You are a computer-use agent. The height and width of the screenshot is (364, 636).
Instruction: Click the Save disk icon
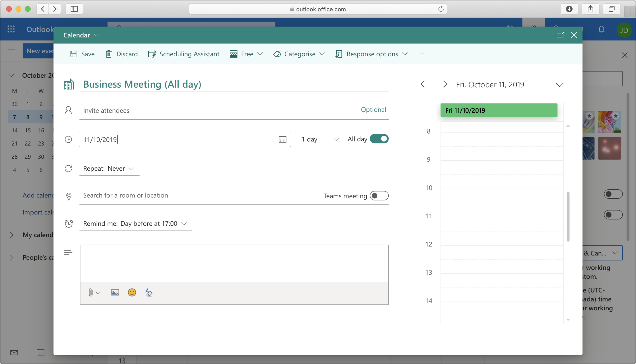(x=74, y=54)
